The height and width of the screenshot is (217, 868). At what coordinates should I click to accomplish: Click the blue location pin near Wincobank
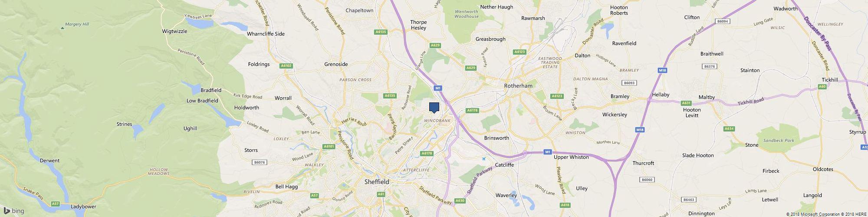(x=434, y=108)
